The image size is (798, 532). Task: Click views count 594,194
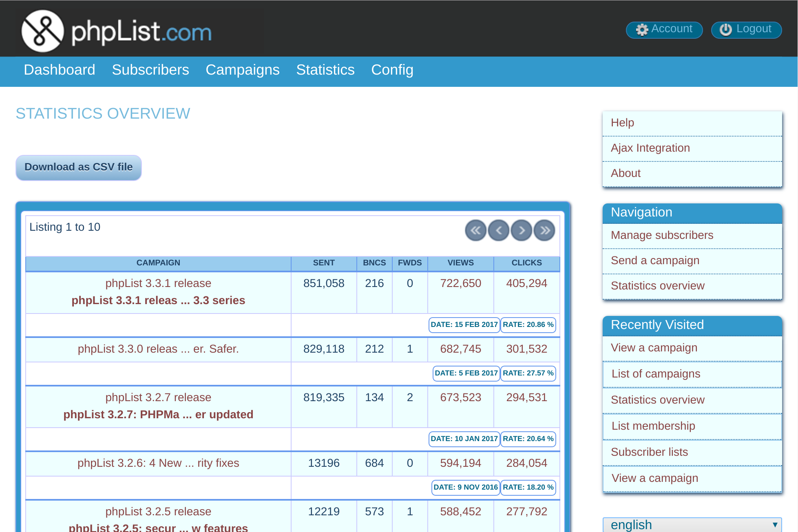coord(461,463)
